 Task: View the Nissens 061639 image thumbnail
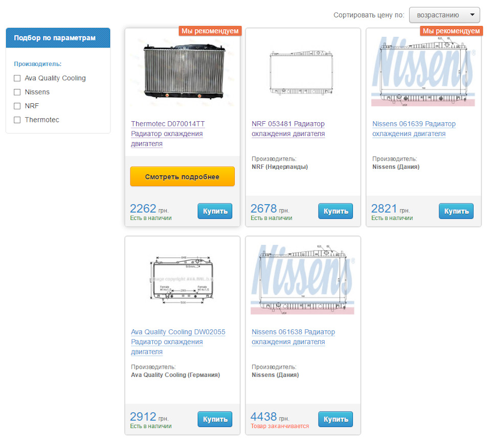[423, 72]
